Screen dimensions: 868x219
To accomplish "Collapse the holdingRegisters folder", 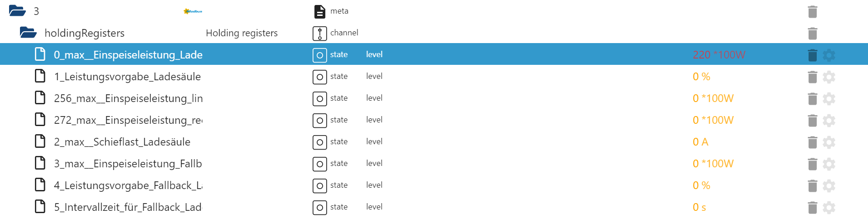I will 28,33.
